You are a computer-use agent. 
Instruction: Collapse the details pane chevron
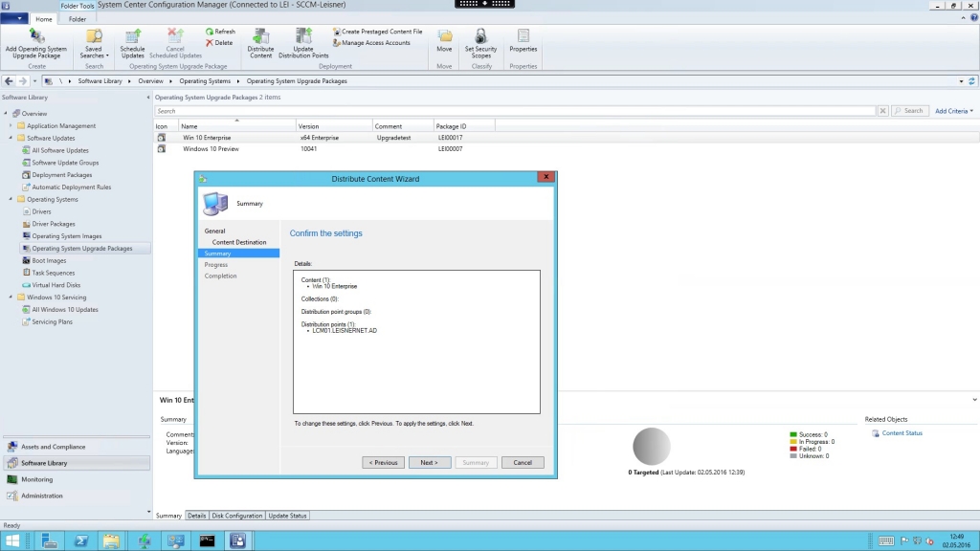point(973,400)
